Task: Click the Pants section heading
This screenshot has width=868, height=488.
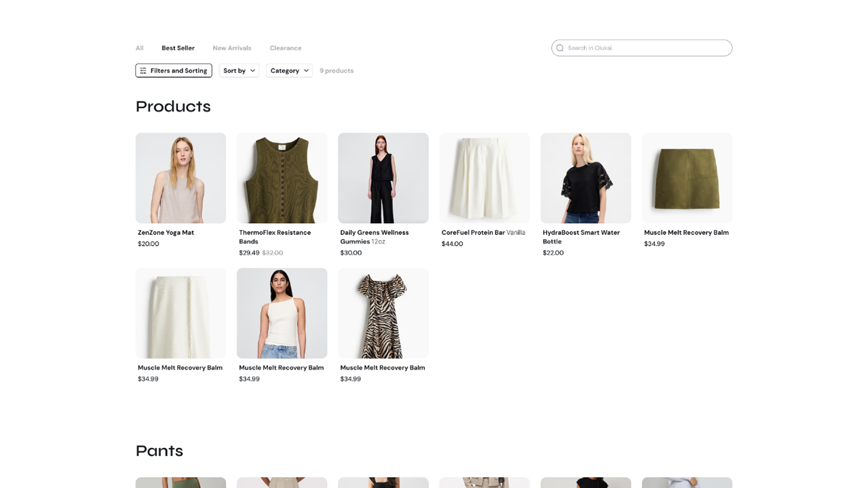Action: pyautogui.click(x=160, y=451)
